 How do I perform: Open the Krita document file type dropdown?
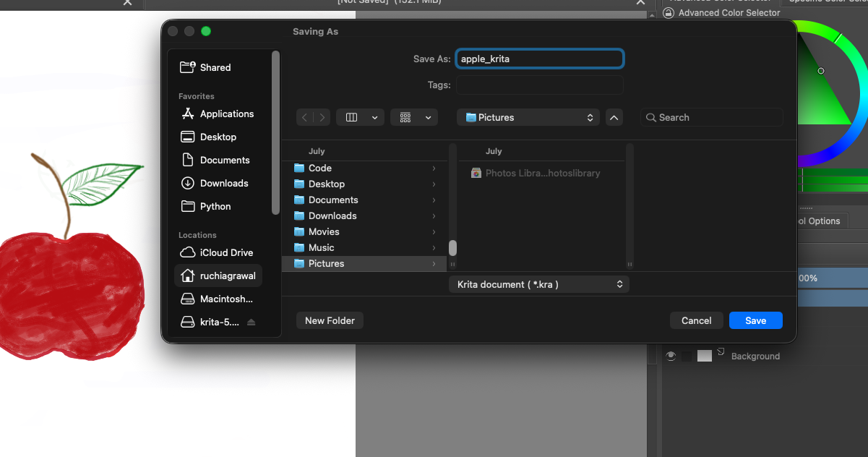pos(539,284)
